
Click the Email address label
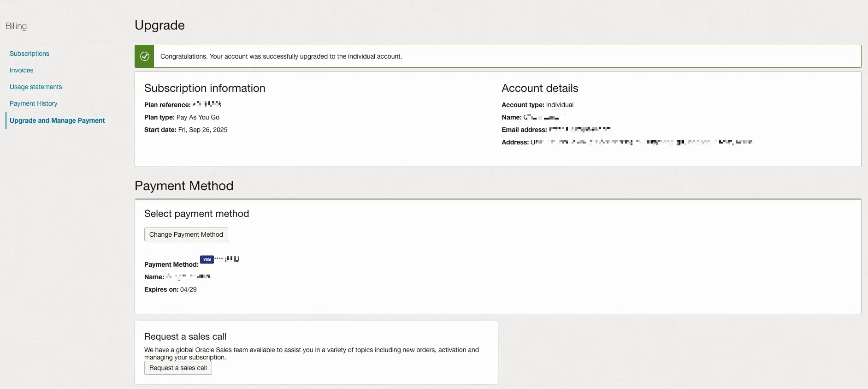pyautogui.click(x=524, y=130)
